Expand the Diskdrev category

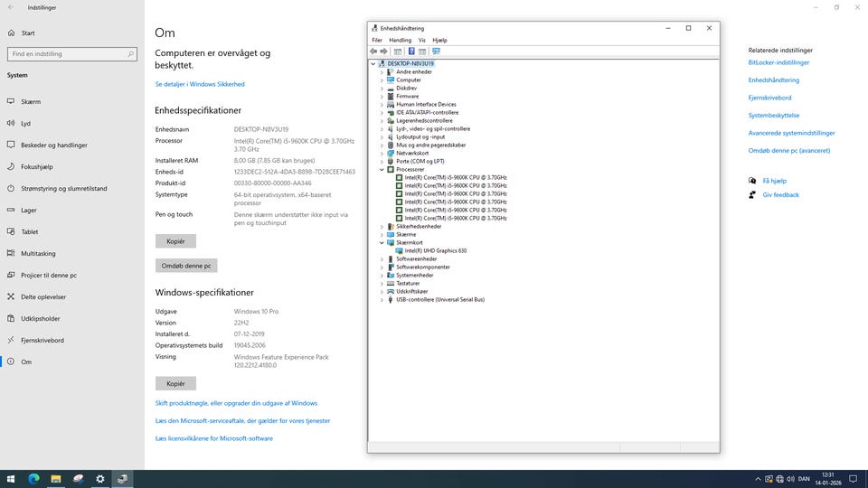pyautogui.click(x=382, y=89)
